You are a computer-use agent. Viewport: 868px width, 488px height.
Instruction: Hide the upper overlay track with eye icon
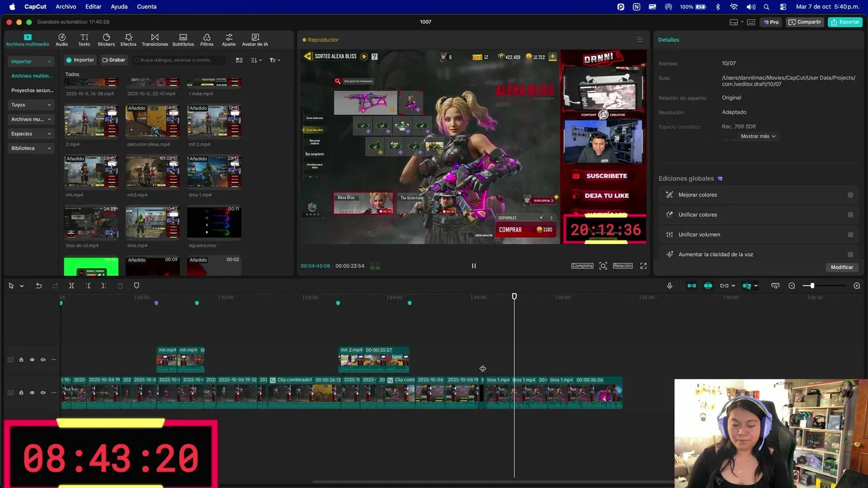click(32, 360)
